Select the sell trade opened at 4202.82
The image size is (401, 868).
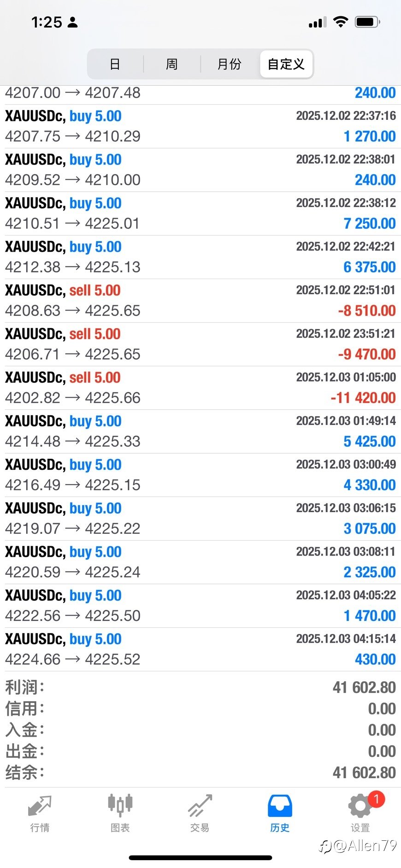(x=200, y=388)
